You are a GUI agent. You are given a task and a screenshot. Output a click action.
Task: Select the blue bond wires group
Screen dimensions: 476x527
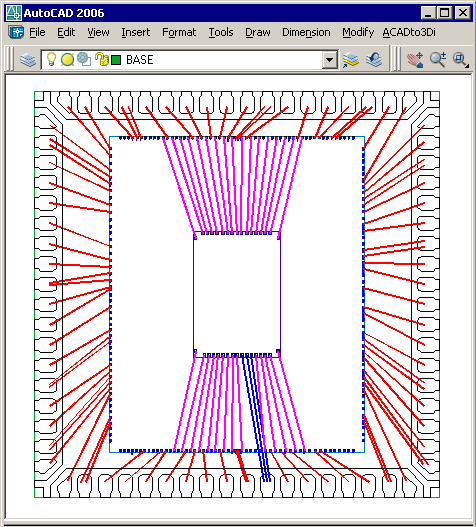[x=257, y=418]
